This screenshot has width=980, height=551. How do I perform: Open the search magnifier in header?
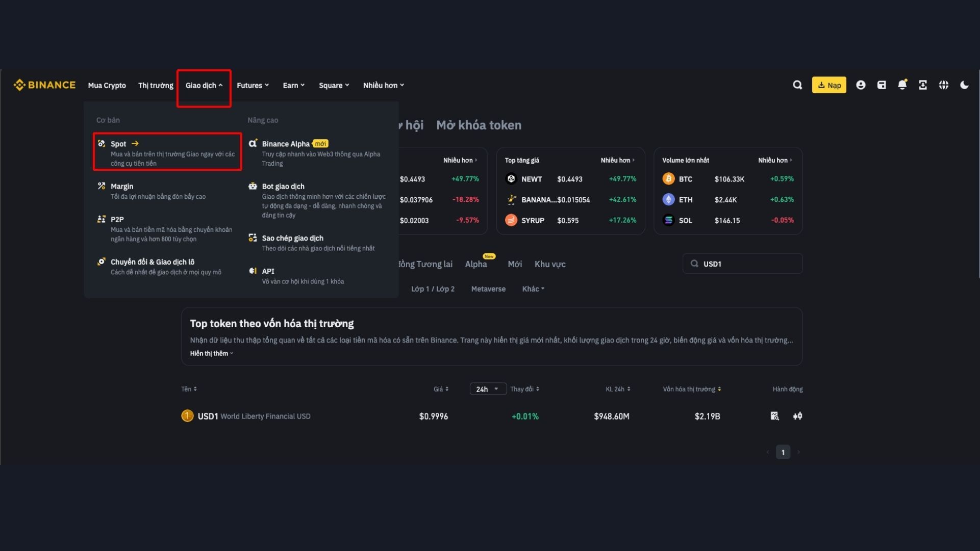(x=797, y=85)
